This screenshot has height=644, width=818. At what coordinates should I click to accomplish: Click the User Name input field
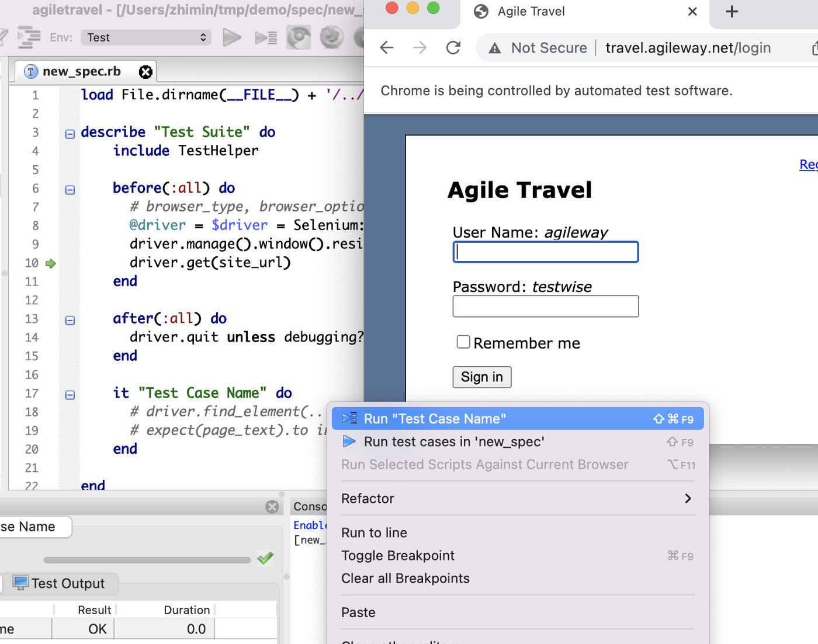click(546, 252)
